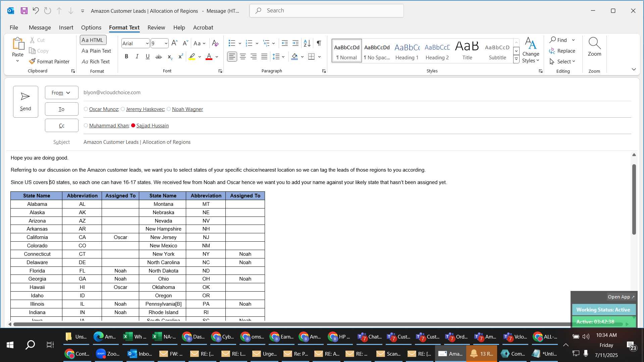
Task: Align text right
Action: point(254,57)
